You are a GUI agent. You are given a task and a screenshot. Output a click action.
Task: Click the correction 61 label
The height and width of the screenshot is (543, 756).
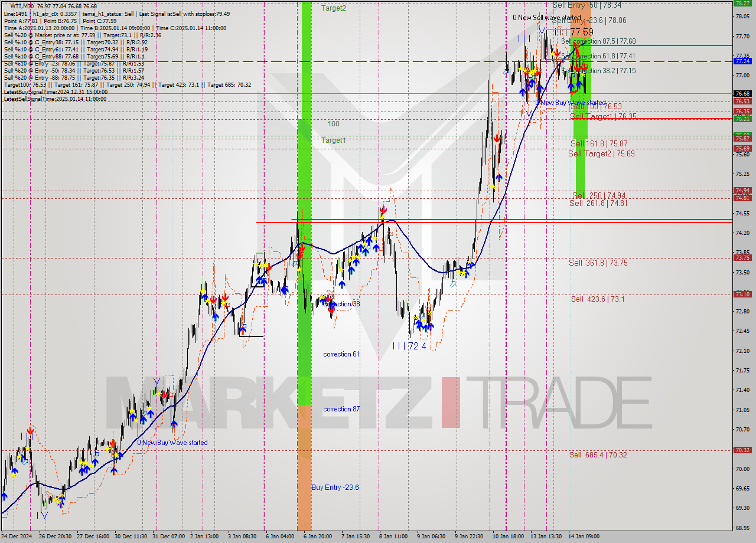coord(341,354)
